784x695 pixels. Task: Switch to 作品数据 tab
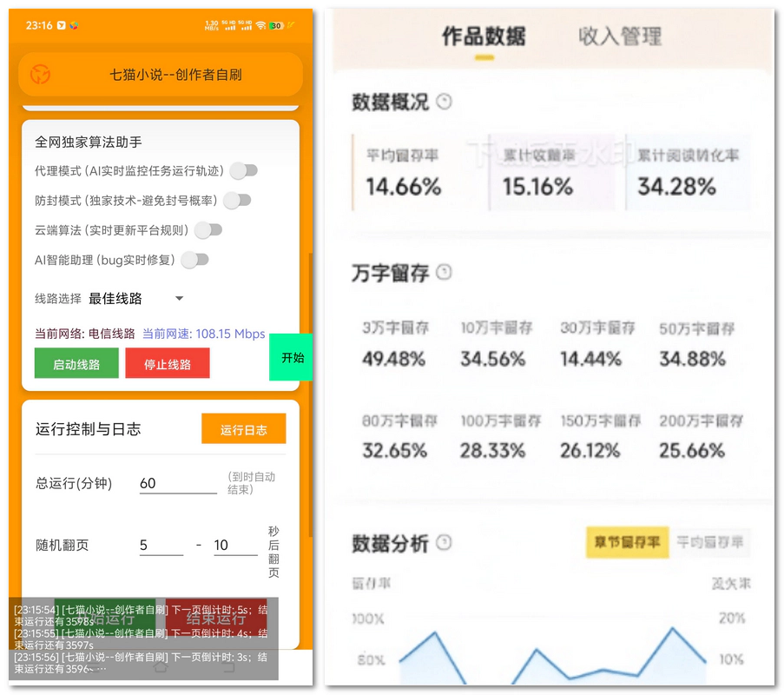[x=484, y=36]
